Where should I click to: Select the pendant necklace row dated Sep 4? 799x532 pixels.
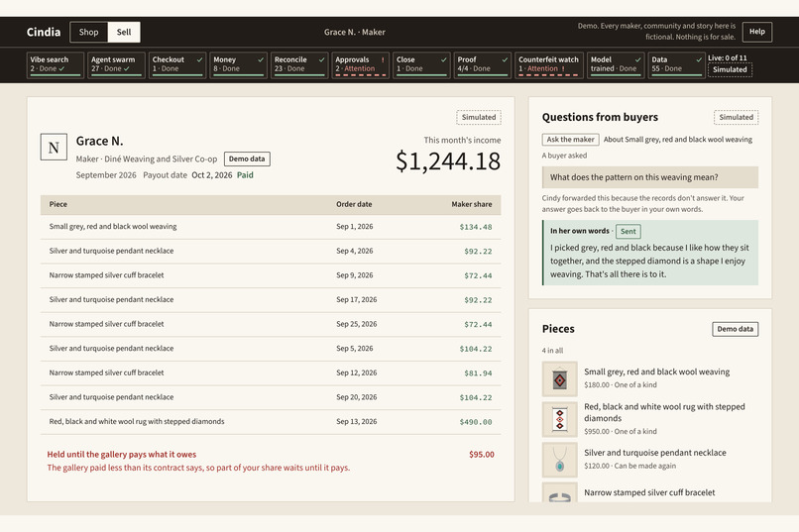coord(271,251)
